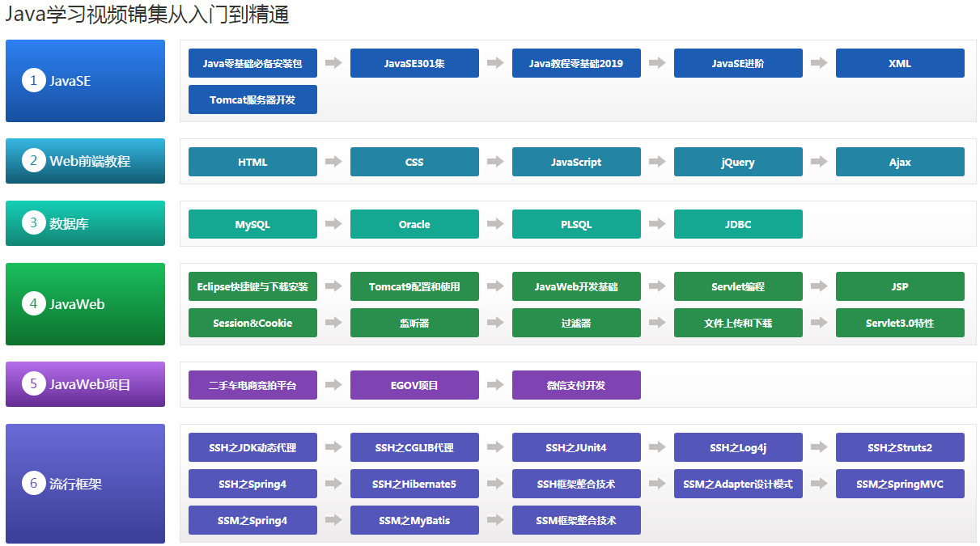Click the jQuery course button
Screen dimensions: 980x546
tap(738, 162)
